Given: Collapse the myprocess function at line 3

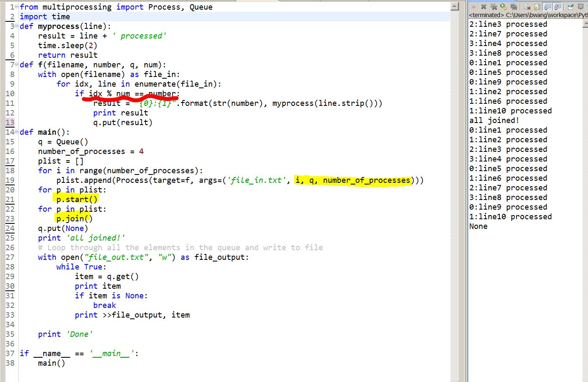Looking at the screenshot, I should point(16,26).
